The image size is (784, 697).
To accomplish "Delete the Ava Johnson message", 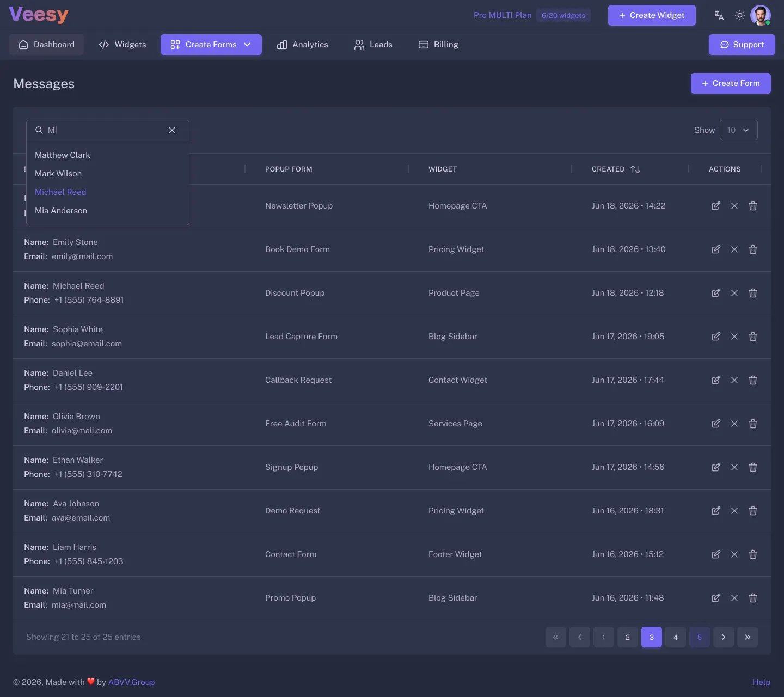I will 753,511.
